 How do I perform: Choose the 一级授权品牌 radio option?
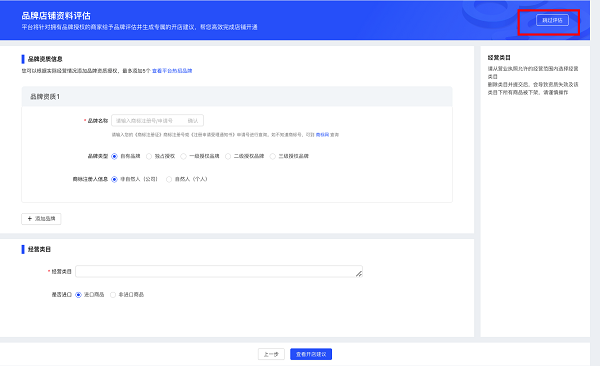183,156
